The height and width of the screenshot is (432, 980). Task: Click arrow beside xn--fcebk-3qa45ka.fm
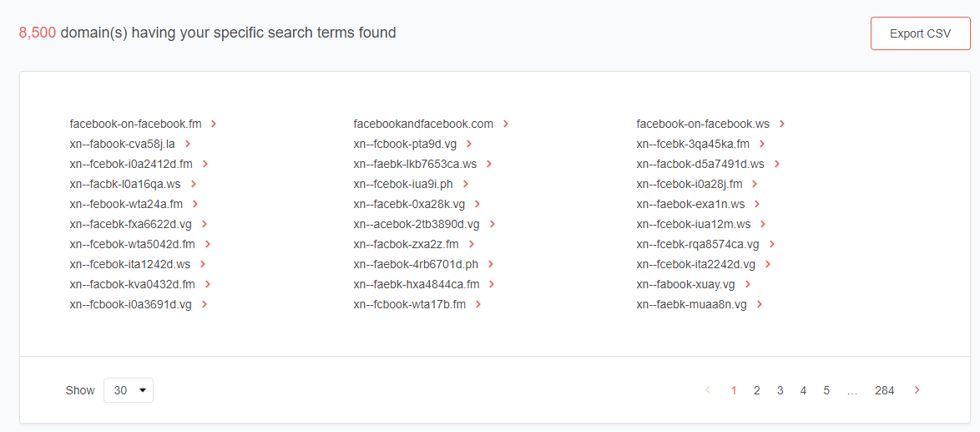tap(762, 144)
